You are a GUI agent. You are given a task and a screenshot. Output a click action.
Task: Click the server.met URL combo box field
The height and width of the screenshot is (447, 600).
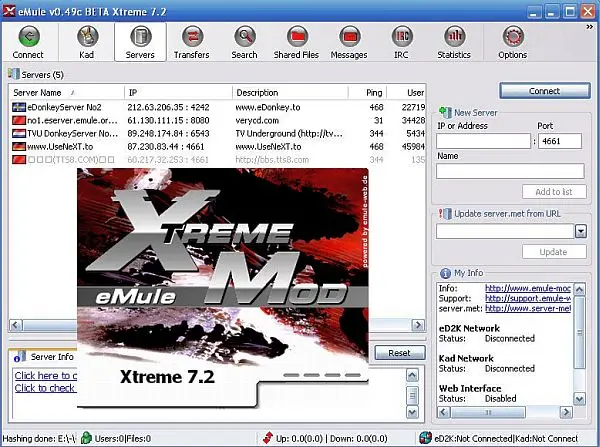[x=505, y=231]
